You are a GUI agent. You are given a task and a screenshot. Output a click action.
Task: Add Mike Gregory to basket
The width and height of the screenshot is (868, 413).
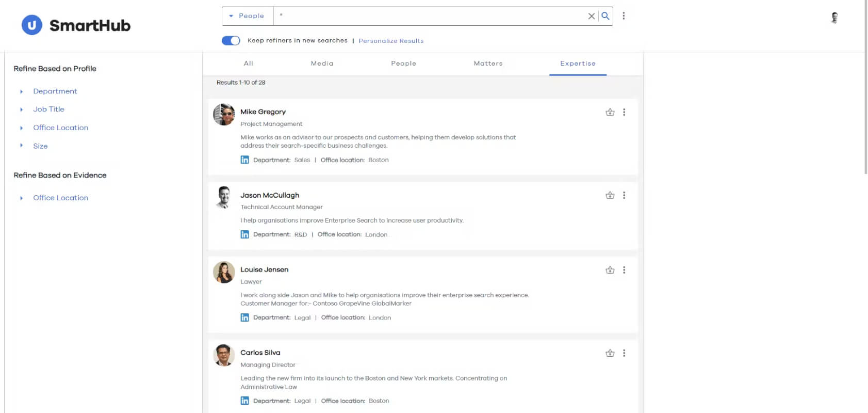point(610,112)
